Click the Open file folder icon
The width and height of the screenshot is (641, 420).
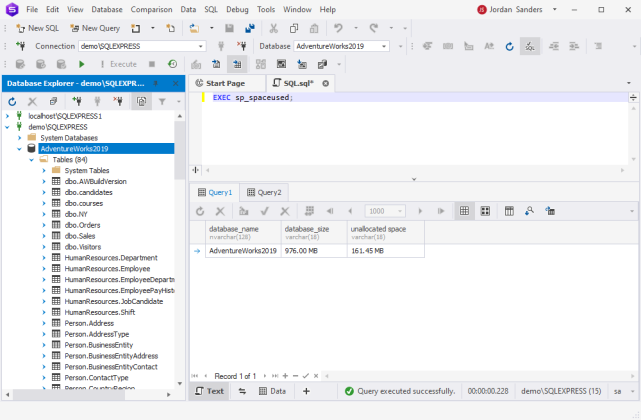click(194, 28)
